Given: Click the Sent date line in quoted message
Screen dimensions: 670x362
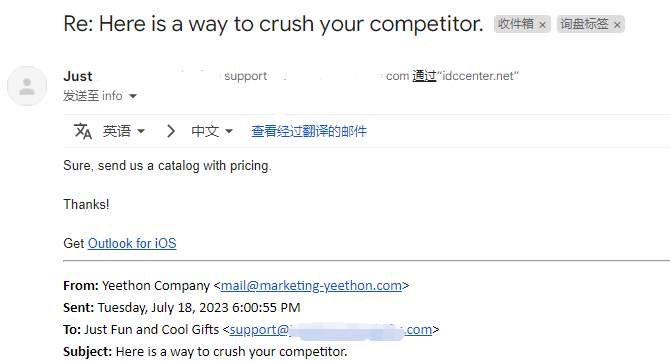Looking at the screenshot, I should [x=182, y=308].
